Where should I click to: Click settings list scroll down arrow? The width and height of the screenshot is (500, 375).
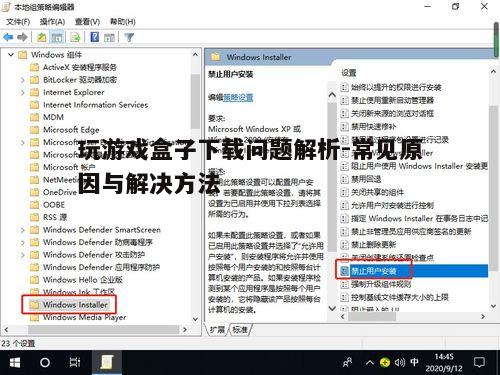coord(493,306)
